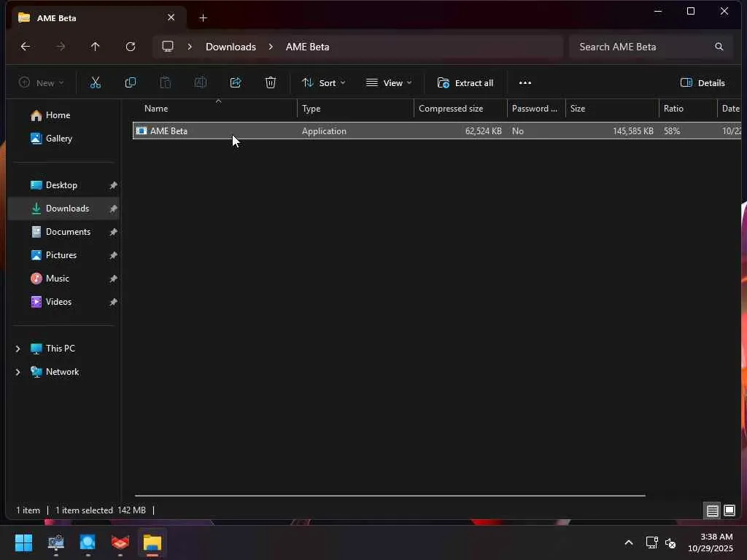Go forward with the right arrow
Screen dimensions: 747x560
tap(61, 47)
